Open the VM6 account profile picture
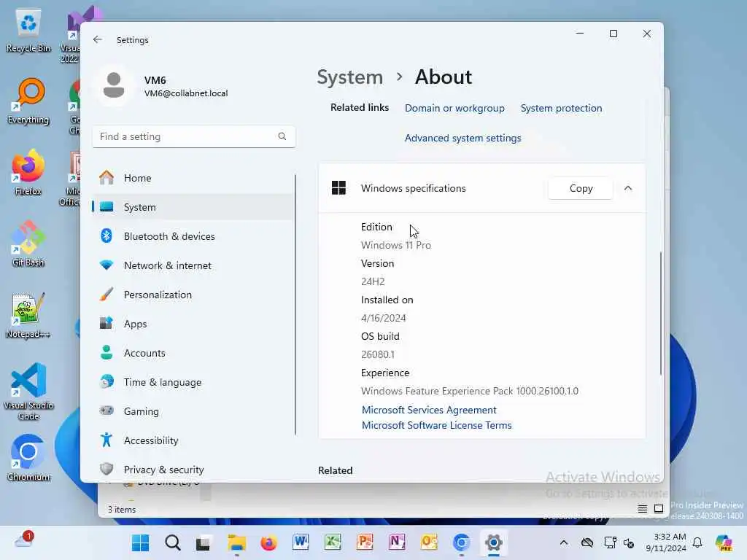 [x=114, y=86]
